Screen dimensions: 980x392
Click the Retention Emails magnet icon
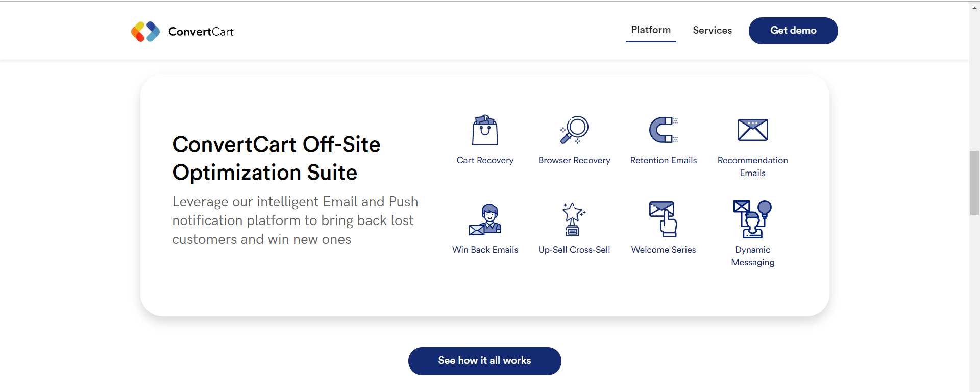coord(663,130)
